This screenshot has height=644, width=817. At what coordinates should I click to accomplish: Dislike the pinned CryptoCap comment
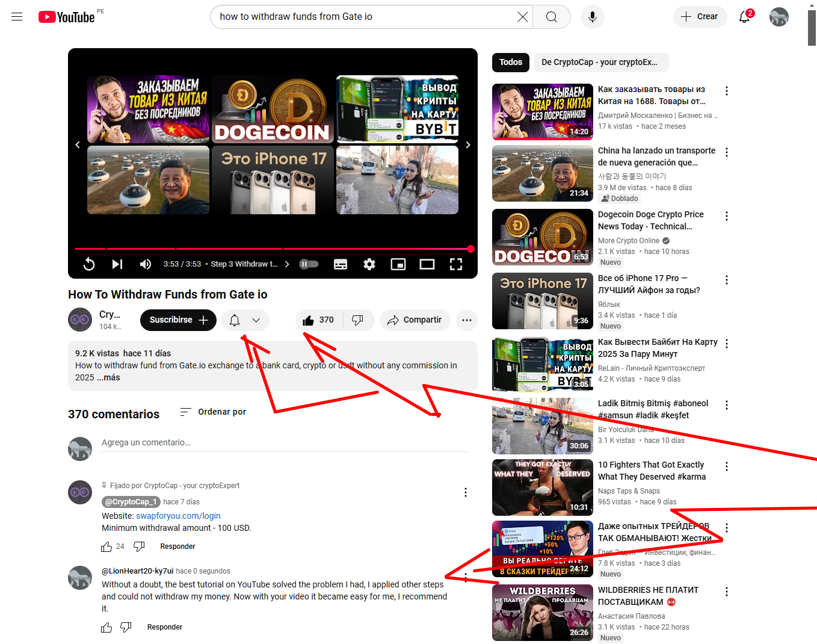click(139, 546)
